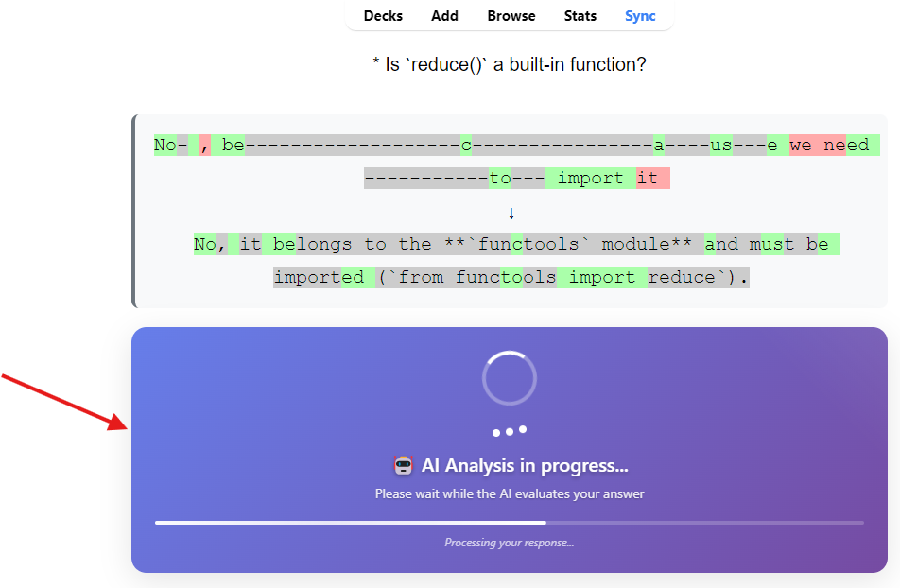Click the "Processing your response..." status text
This screenshot has height=588, width=900.
510,543
